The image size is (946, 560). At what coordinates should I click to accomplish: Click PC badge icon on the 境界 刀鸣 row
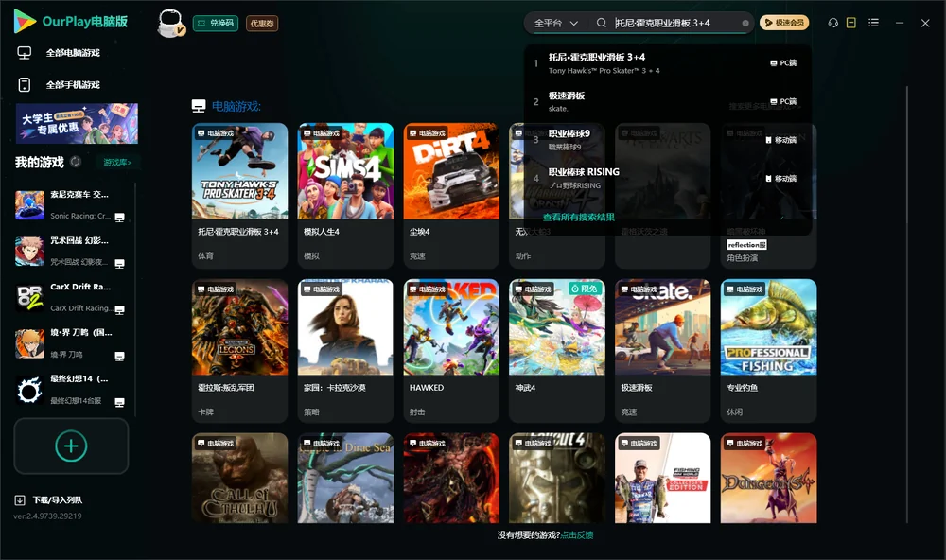point(119,356)
